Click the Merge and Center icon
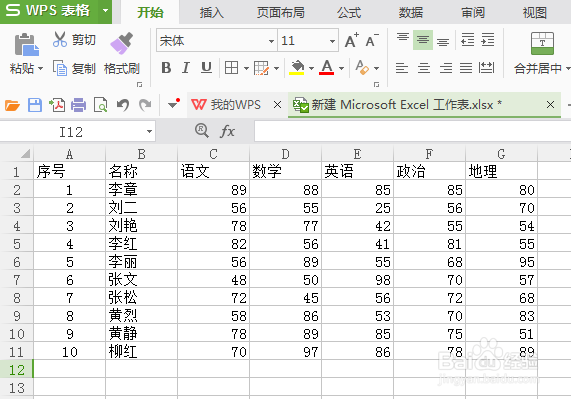The image size is (571, 399). click(x=542, y=43)
